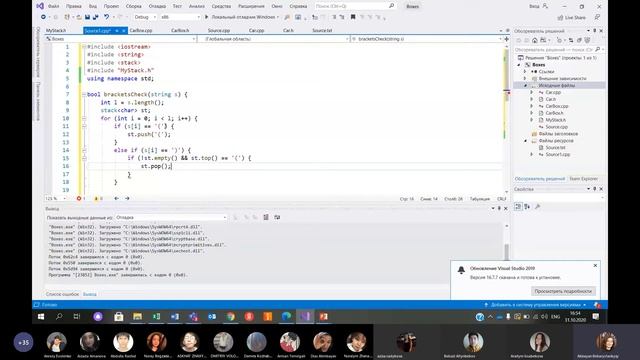Open the 121% zoom level dropdown
The image size is (640, 360).
click(56, 198)
